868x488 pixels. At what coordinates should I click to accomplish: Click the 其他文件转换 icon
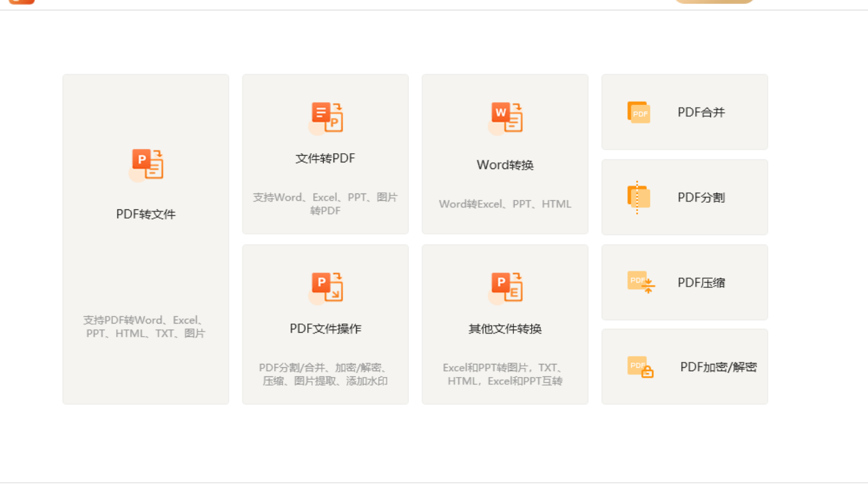pos(505,287)
